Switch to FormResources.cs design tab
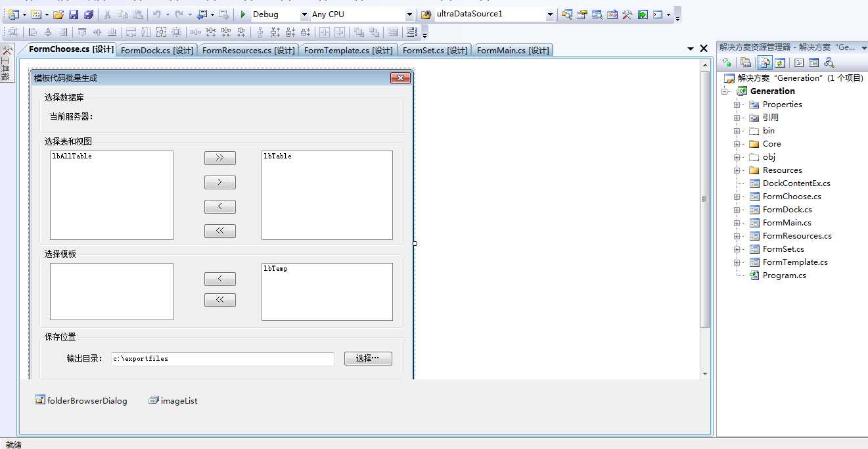This screenshot has width=868, height=449. [x=248, y=50]
